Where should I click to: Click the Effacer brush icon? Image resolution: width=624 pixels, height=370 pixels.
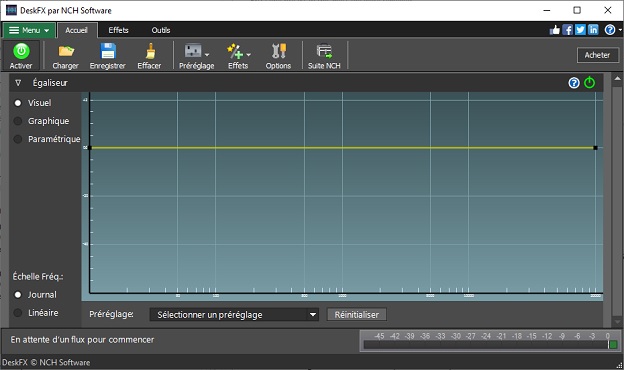(150, 51)
